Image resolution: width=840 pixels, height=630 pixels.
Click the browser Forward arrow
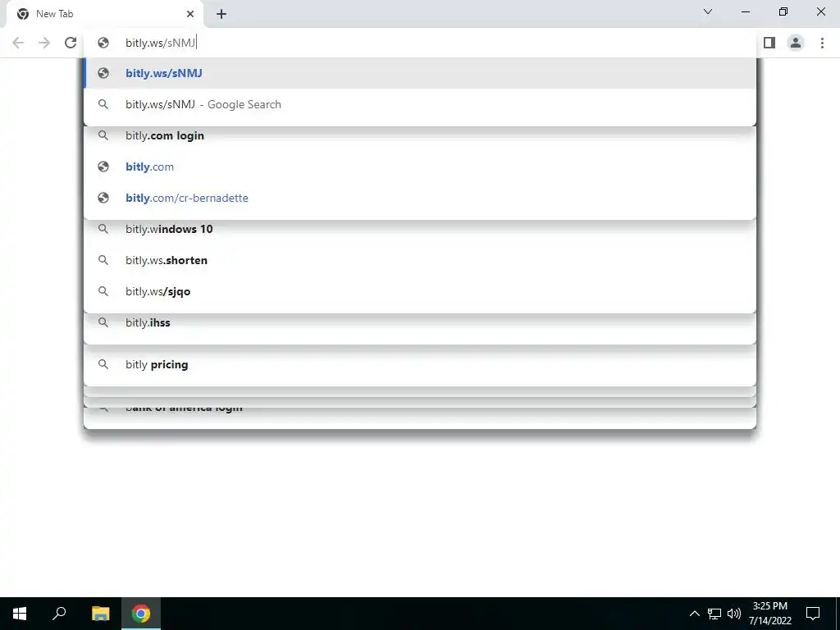(x=44, y=43)
